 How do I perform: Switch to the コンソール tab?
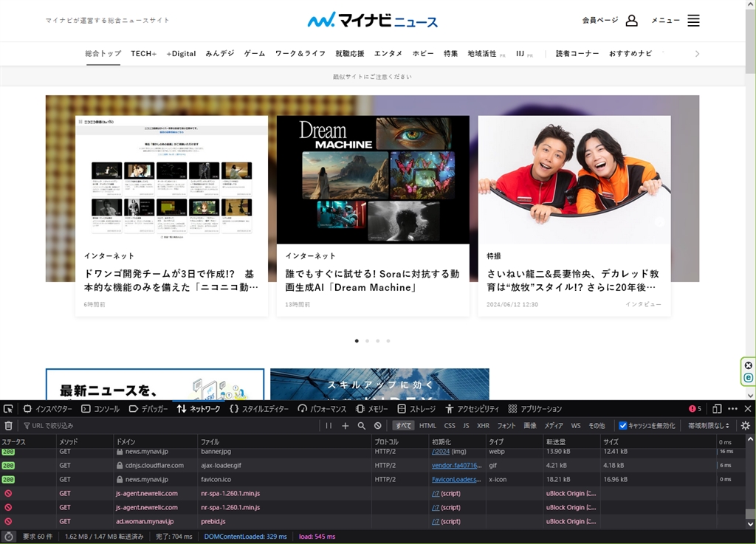click(x=100, y=409)
